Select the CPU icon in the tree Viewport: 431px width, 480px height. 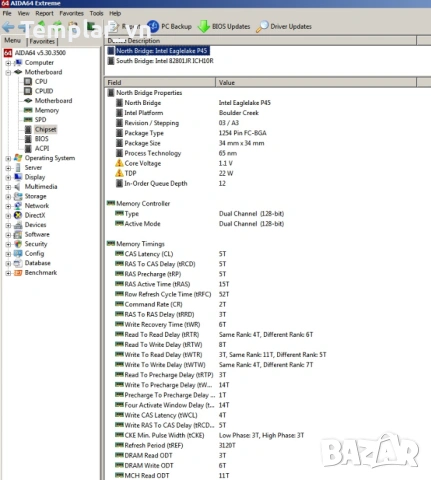(x=28, y=82)
